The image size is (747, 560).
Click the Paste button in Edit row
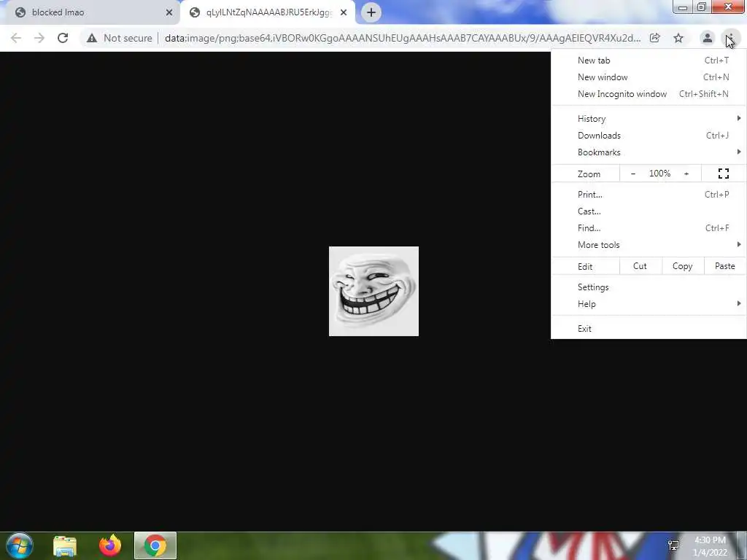(724, 266)
